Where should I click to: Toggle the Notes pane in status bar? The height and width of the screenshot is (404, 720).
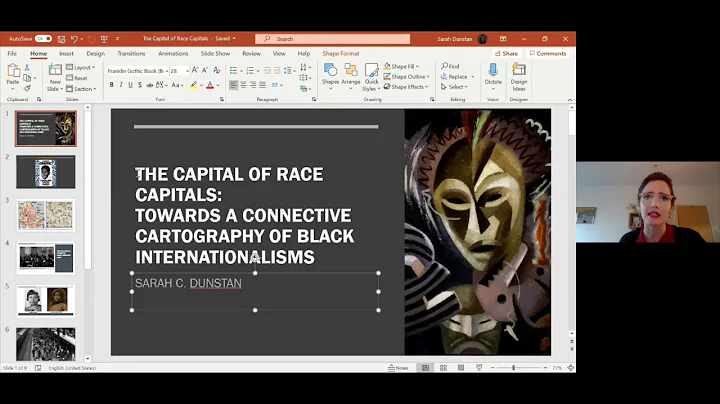pyautogui.click(x=398, y=368)
